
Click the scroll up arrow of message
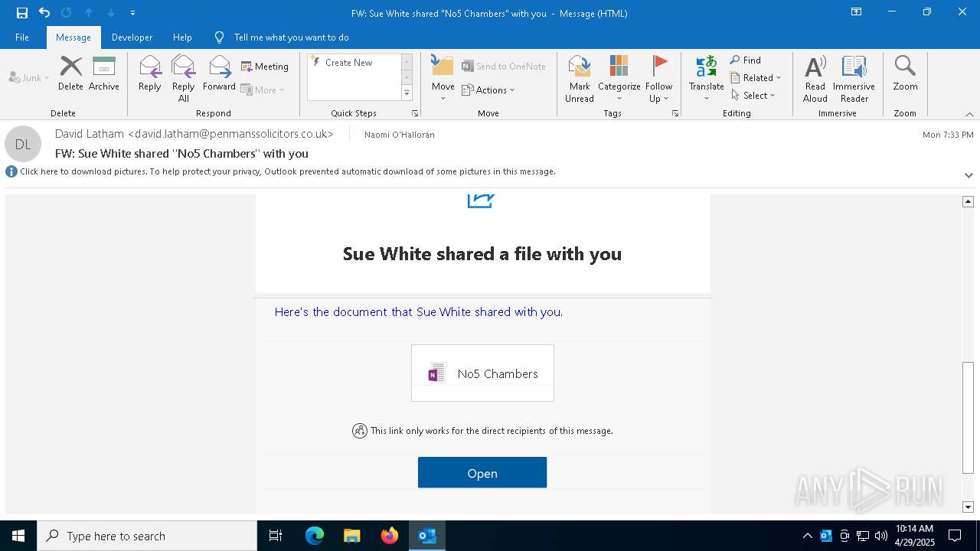(968, 201)
